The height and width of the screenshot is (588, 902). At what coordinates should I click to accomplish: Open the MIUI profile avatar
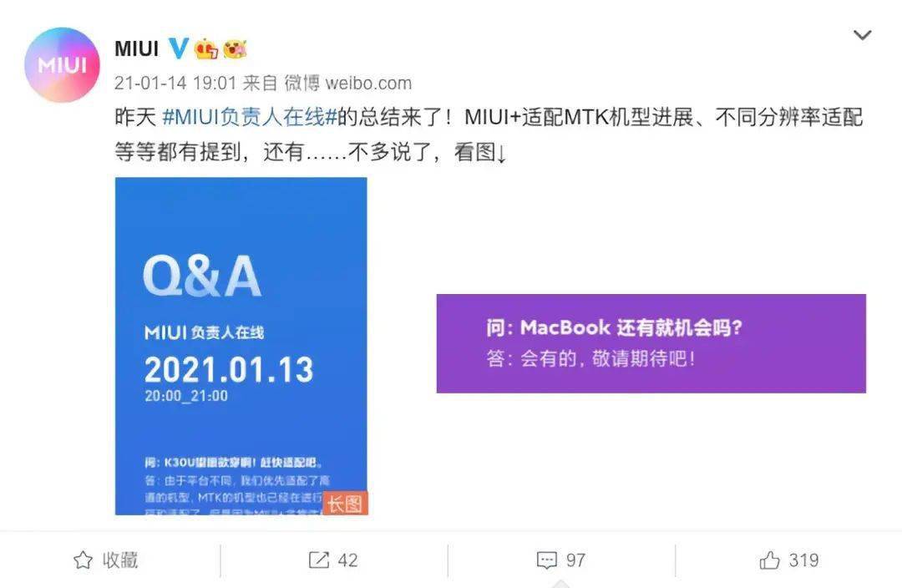[x=62, y=65]
